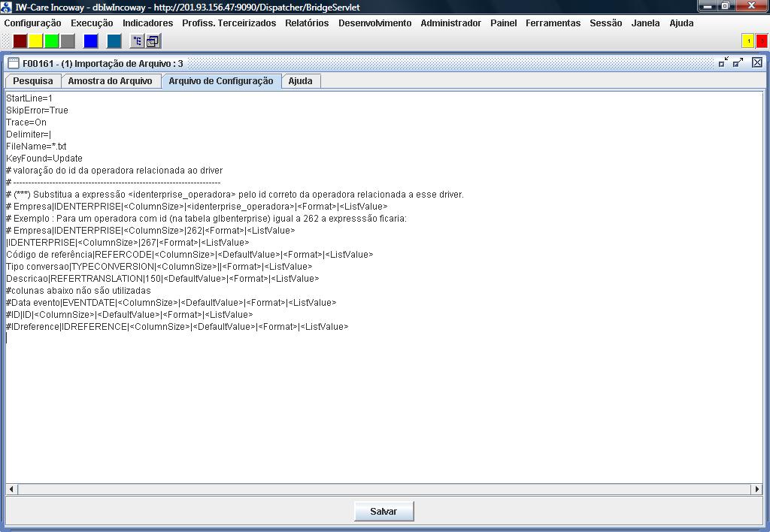Click the yellow indicator numbered 1

tap(748, 41)
